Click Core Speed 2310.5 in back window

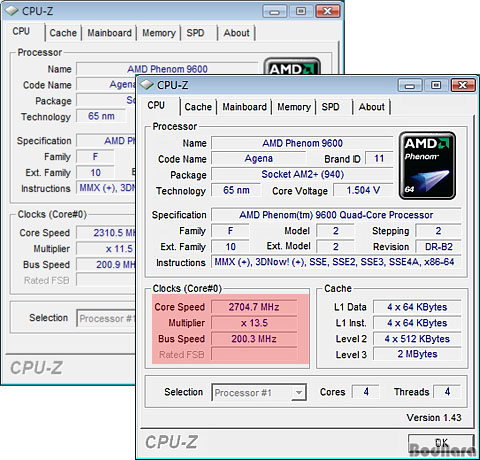point(106,233)
